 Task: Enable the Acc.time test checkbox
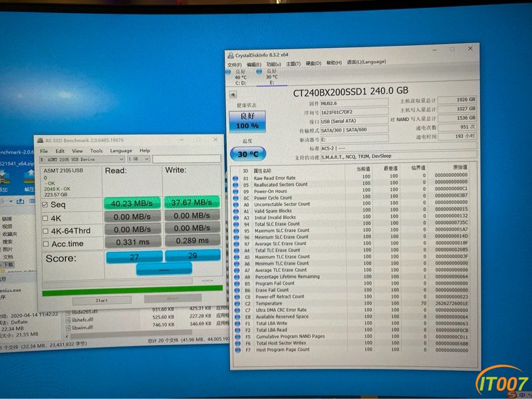[46, 243]
